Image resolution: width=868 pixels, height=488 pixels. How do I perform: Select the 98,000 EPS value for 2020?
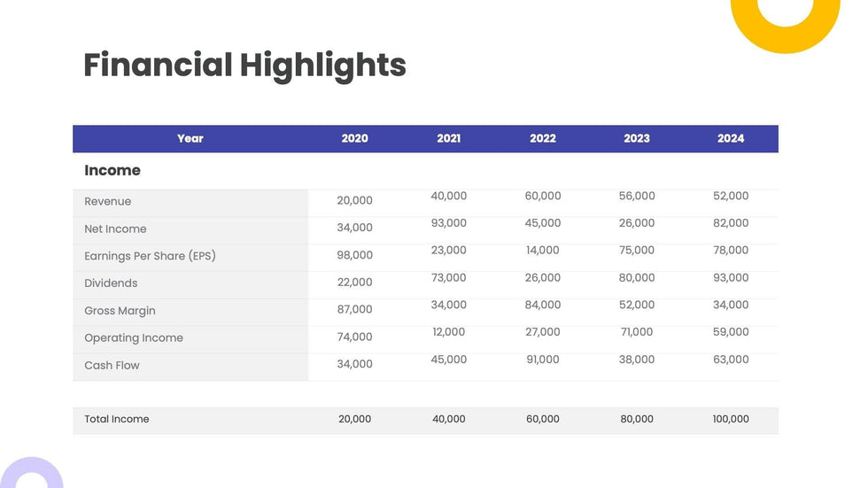pyautogui.click(x=354, y=255)
